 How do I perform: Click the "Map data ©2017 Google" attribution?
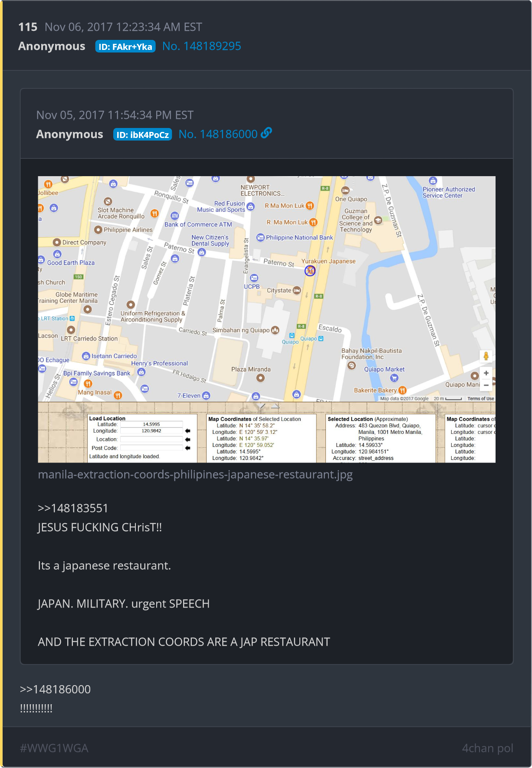(404, 399)
